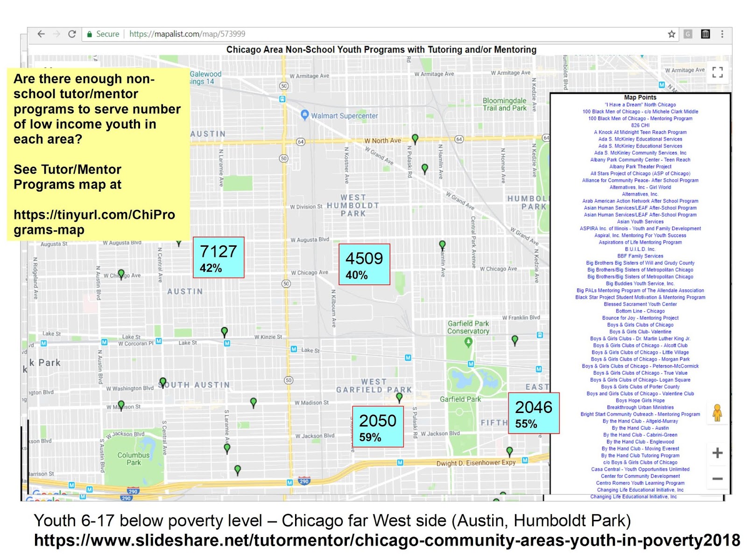Click the green marker above Eisenhower Expy near Kedzie
Screen dimensions: 747x560
(x=509, y=451)
